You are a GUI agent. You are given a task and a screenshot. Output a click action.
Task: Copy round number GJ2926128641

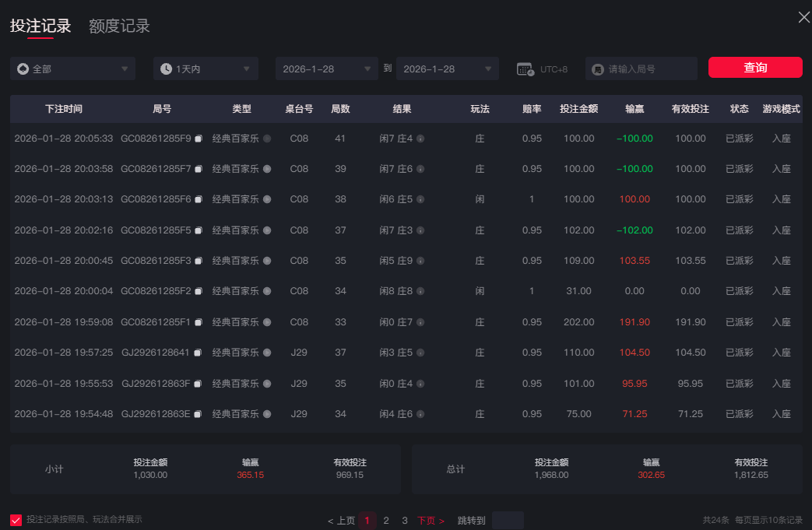click(198, 353)
